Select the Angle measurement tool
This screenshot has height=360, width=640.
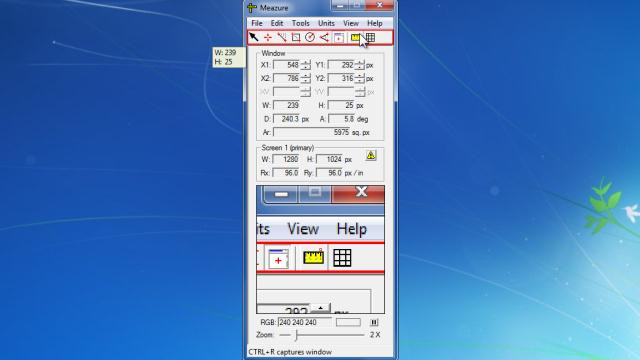point(324,38)
